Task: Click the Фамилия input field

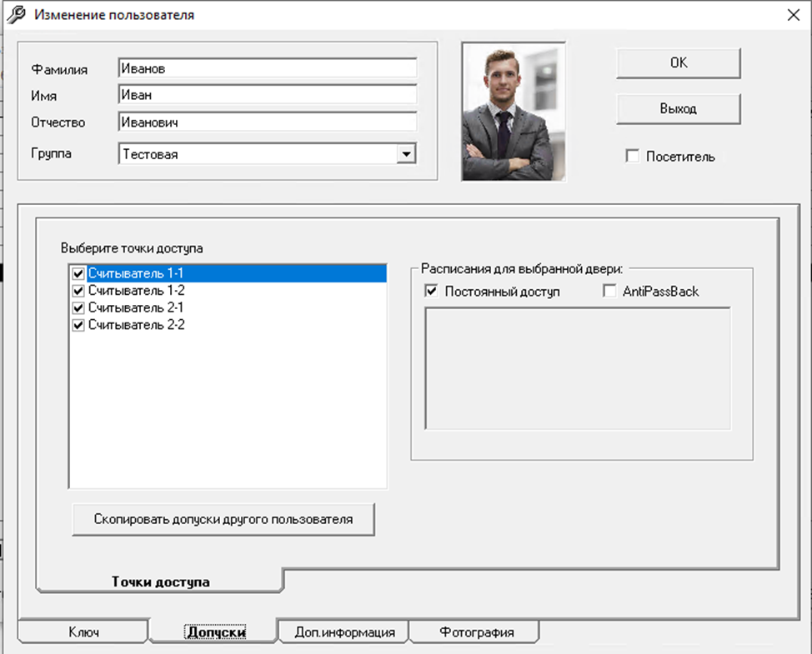Action: (x=267, y=68)
